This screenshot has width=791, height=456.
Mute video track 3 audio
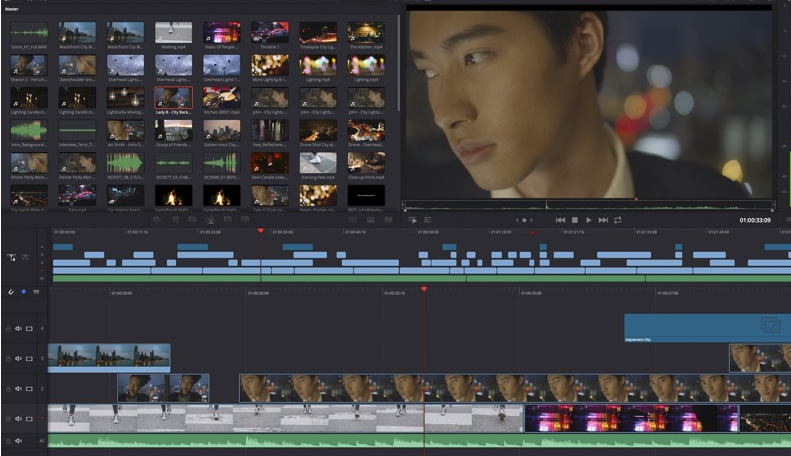click(19, 359)
